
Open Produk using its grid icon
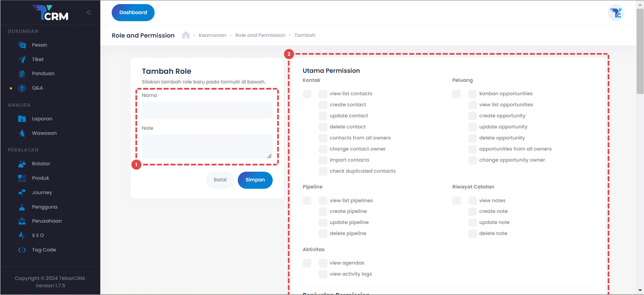[22, 178]
